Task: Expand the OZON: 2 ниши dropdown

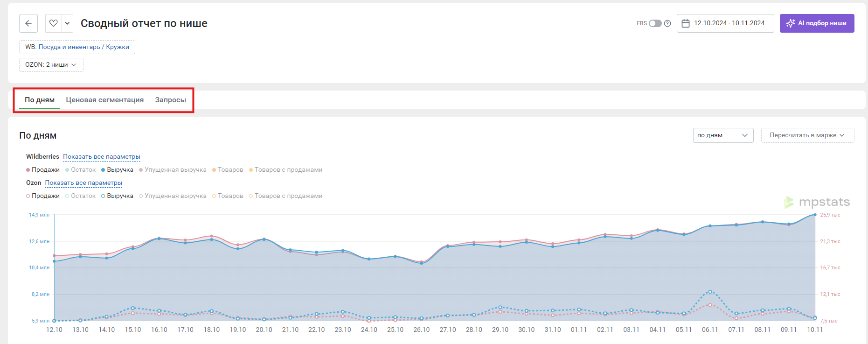Action: [x=51, y=65]
